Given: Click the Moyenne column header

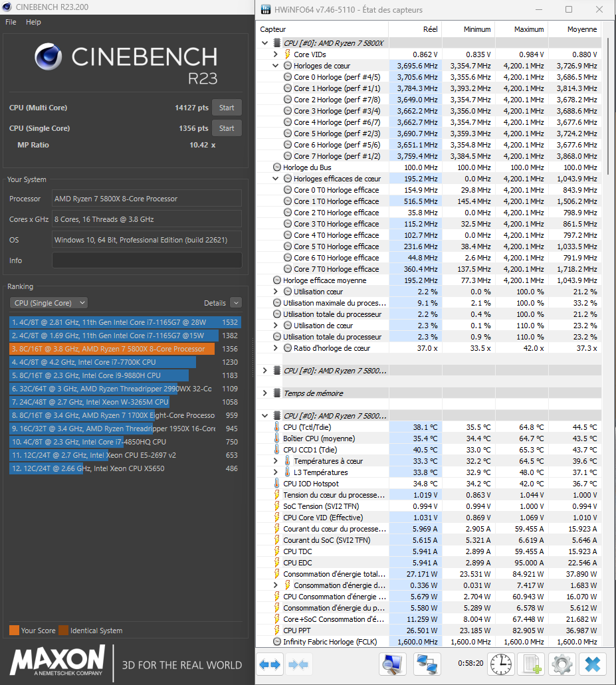Looking at the screenshot, I should (x=575, y=29).
